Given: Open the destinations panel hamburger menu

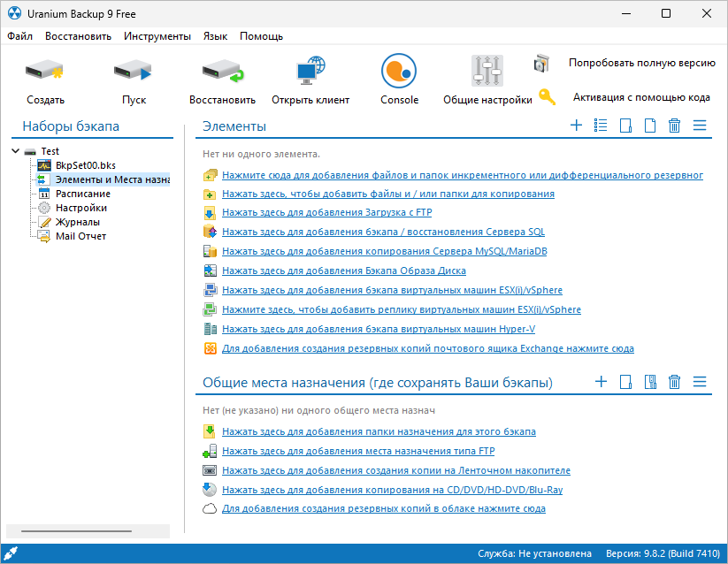Looking at the screenshot, I should coord(700,381).
